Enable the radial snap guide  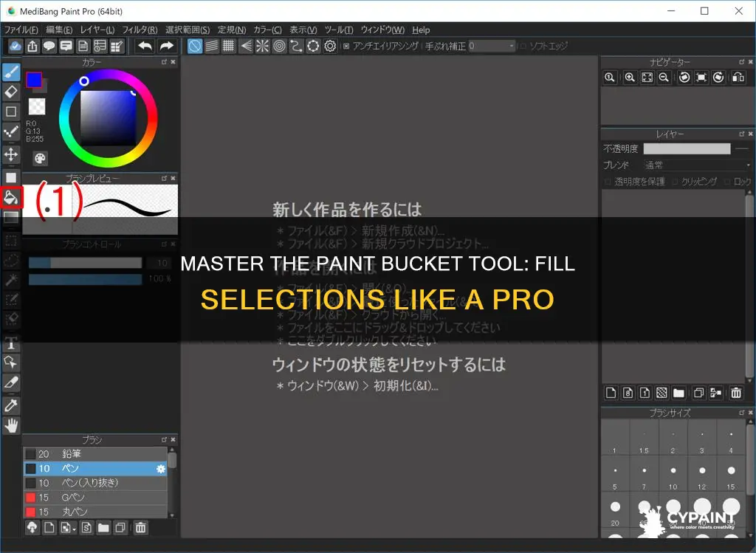[x=262, y=47]
